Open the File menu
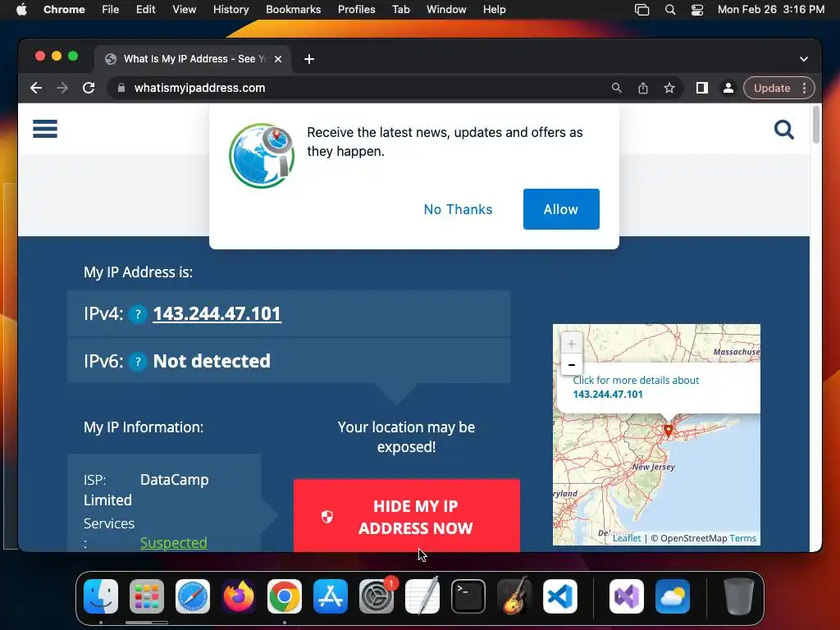 pyautogui.click(x=111, y=9)
